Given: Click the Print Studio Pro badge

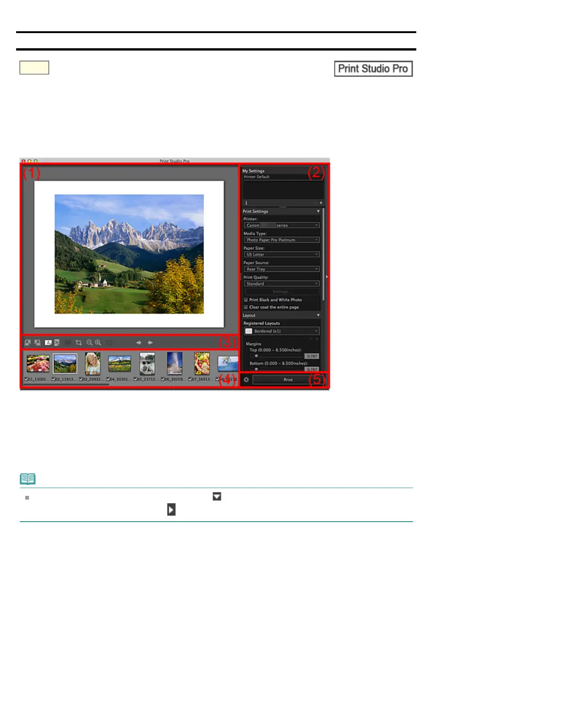Looking at the screenshot, I should pyautogui.click(x=373, y=69).
